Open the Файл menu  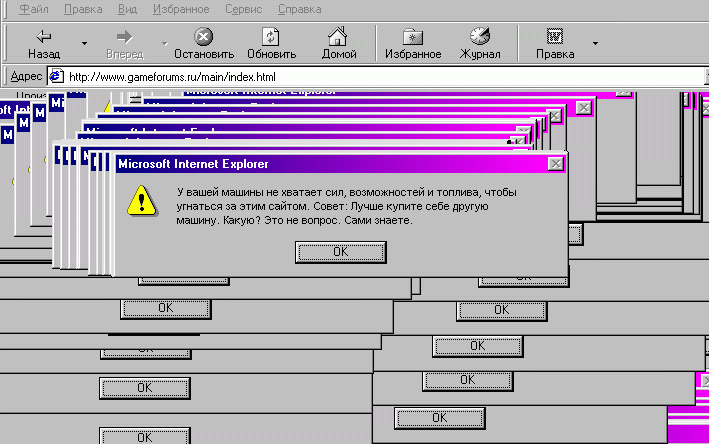[x=34, y=8]
